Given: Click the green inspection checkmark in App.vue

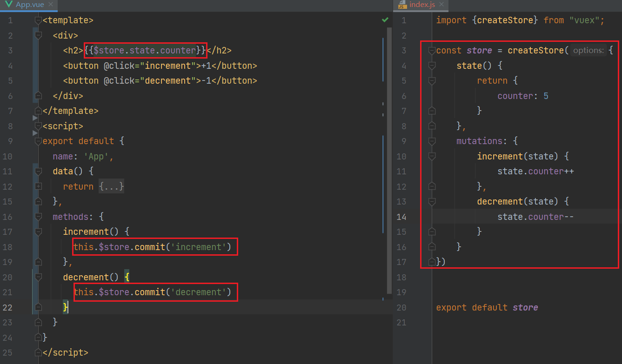Looking at the screenshot, I should tap(385, 20).
